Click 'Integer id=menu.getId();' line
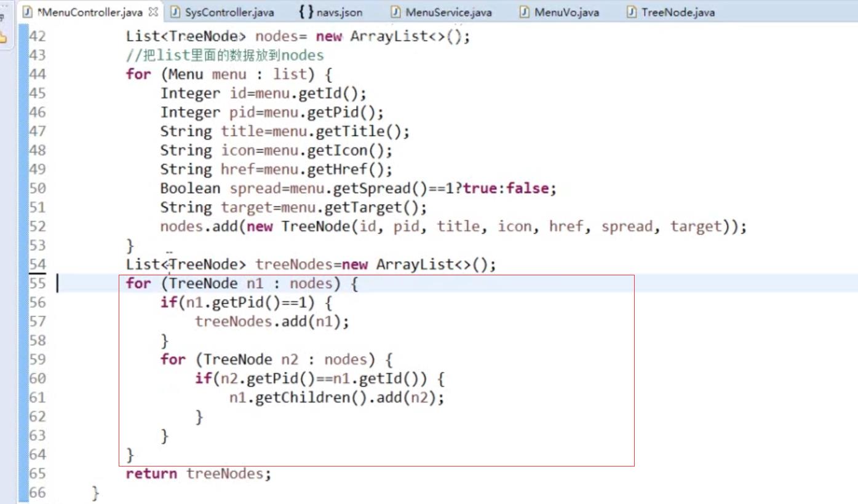 coord(263,93)
